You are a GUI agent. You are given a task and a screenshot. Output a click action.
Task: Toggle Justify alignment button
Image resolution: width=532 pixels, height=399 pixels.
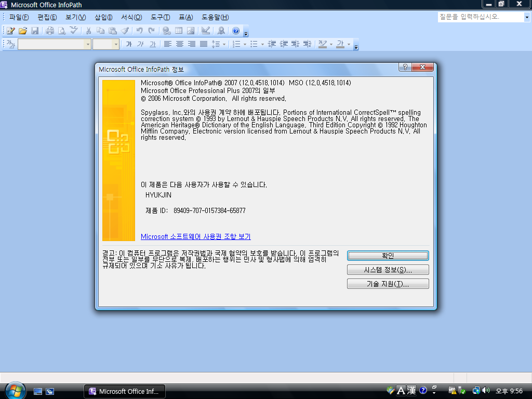[204, 44]
